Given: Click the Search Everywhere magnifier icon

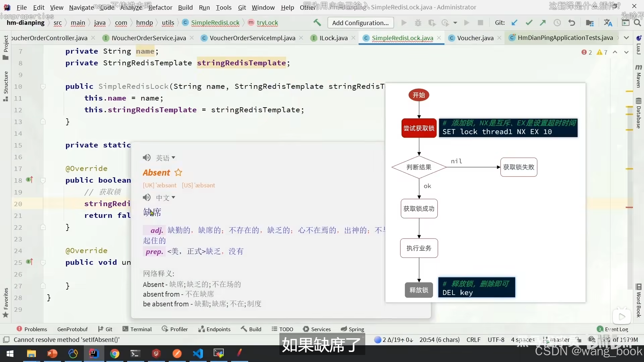Looking at the screenshot, I should point(637,23).
